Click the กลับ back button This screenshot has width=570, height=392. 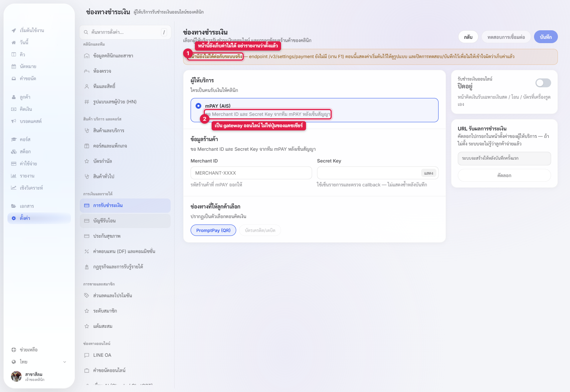click(468, 37)
